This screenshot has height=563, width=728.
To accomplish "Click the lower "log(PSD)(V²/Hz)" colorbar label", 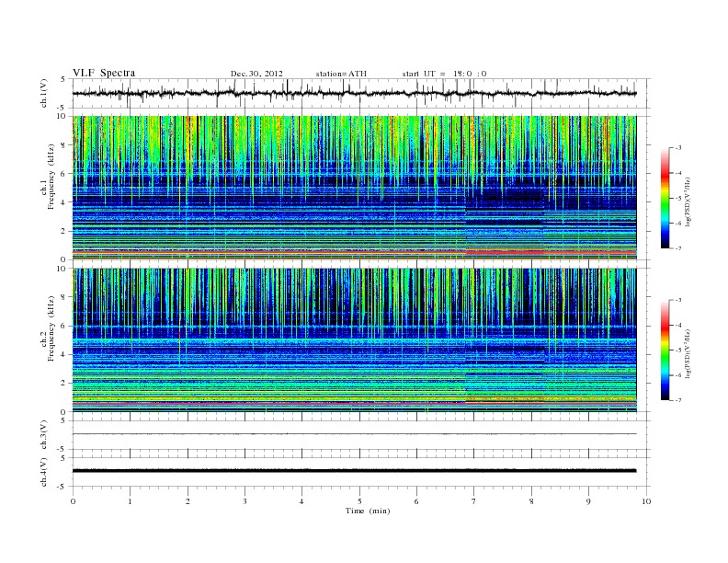I will [x=688, y=353].
